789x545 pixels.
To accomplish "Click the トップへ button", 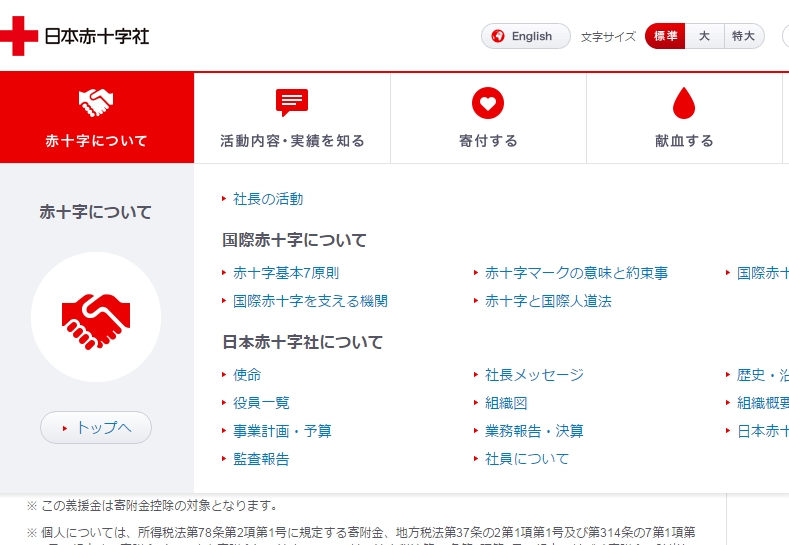I will click(x=96, y=428).
